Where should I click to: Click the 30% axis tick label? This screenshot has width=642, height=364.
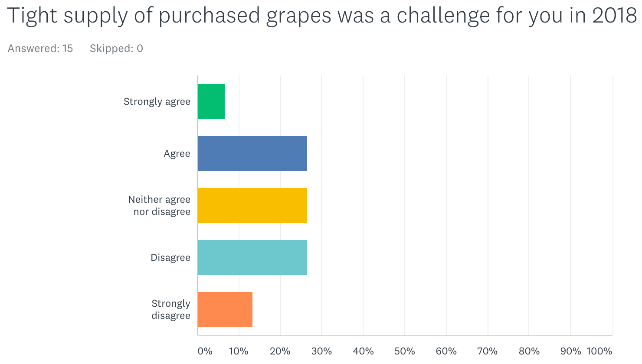click(321, 351)
